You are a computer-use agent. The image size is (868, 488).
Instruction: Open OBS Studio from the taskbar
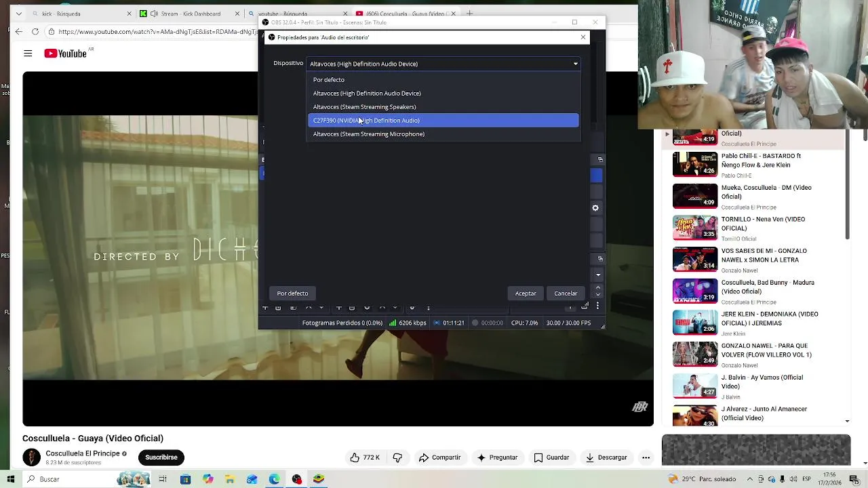coord(296,479)
